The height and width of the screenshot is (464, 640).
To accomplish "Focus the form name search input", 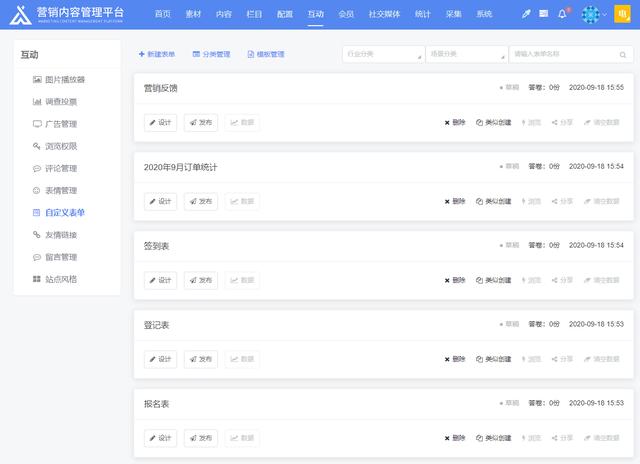I will tap(560, 54).
